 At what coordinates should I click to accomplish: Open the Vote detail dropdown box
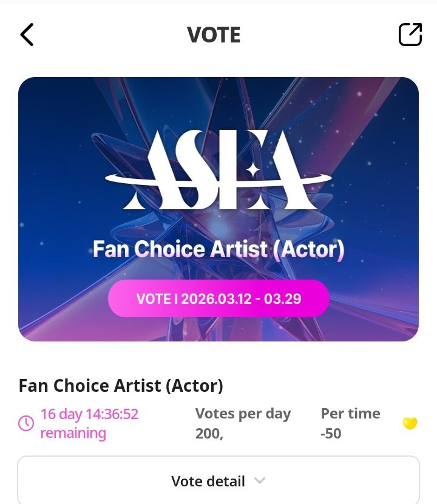(218, 480)
